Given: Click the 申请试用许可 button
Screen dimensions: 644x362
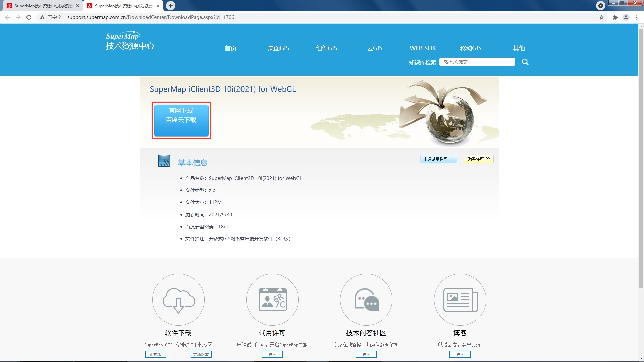Looking at the screenshot, I should (439, 159).
